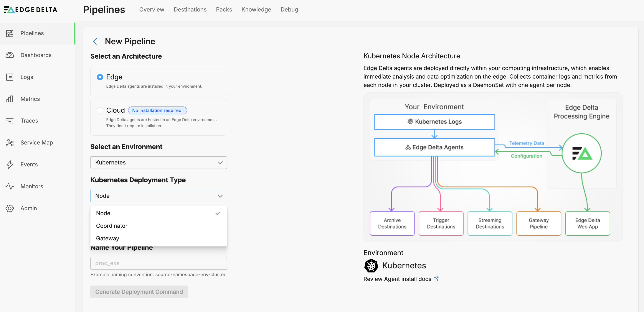Choose Coordinator deployment type
The width and height of the screenshot is (644, 312).
pos(159,226)
